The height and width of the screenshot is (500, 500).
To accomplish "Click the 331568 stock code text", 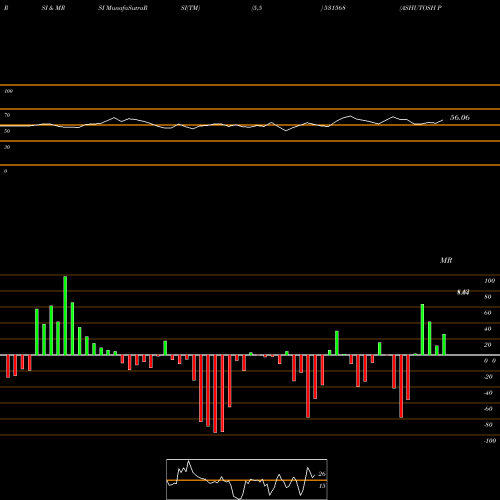I will point(334,8).
